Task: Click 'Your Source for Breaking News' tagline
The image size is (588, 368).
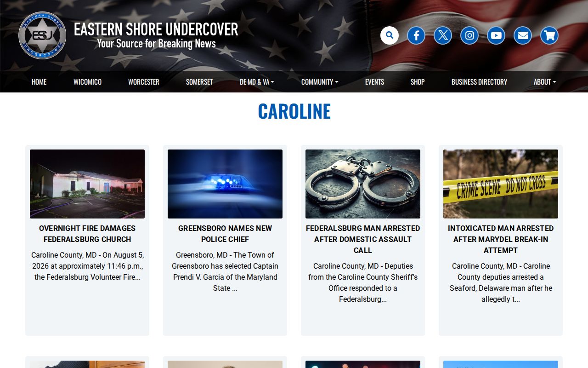Action: tap(156, 44)
